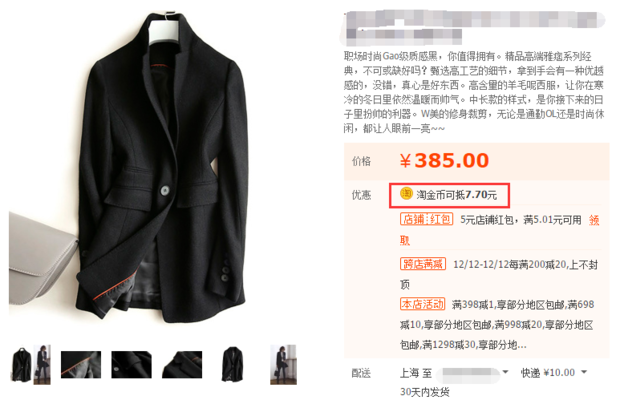
Task: Click the 淘金币可抵7.70元 discount text
Action: pos(456,194)
